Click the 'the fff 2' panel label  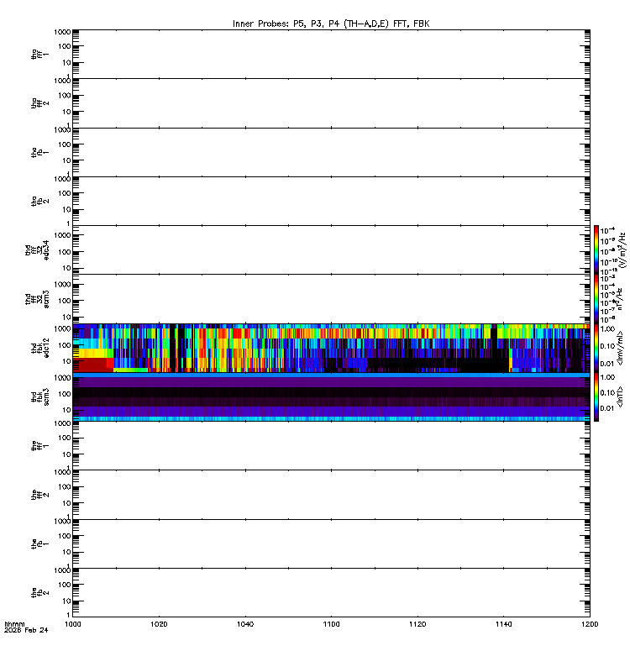coord(39,495)
